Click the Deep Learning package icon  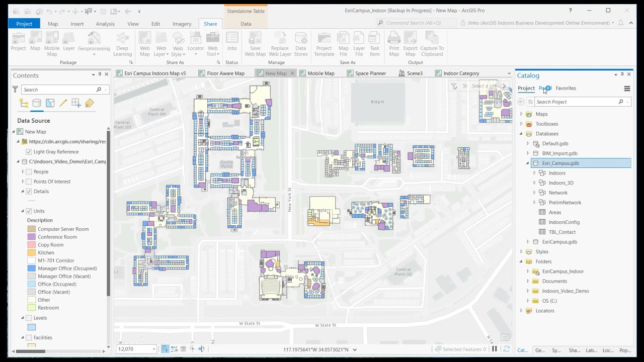click(122, 44)
